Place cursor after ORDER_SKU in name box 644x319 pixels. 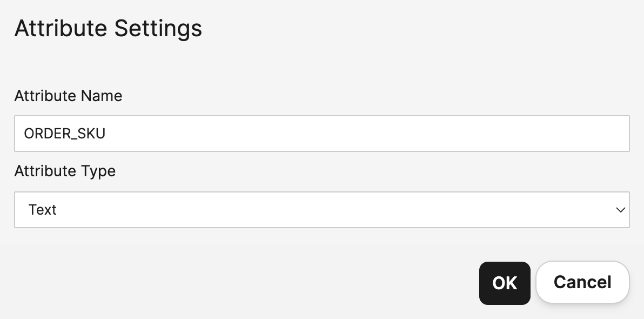click(107, 134)
